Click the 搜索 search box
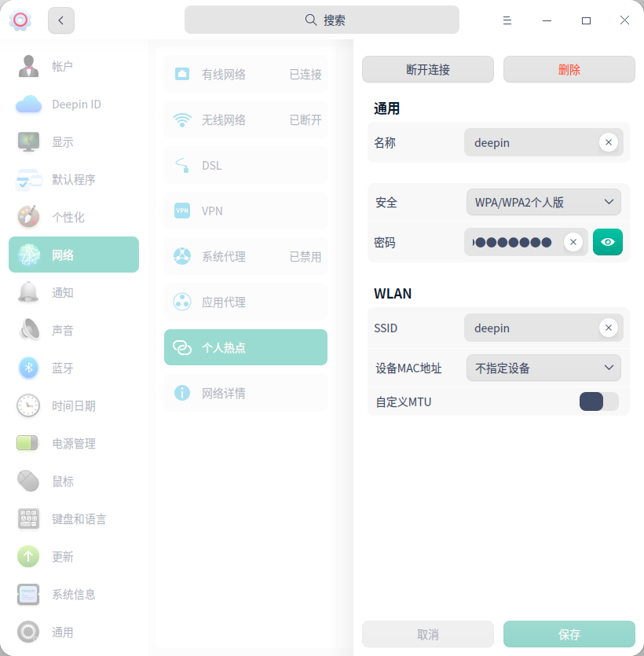 322,20
